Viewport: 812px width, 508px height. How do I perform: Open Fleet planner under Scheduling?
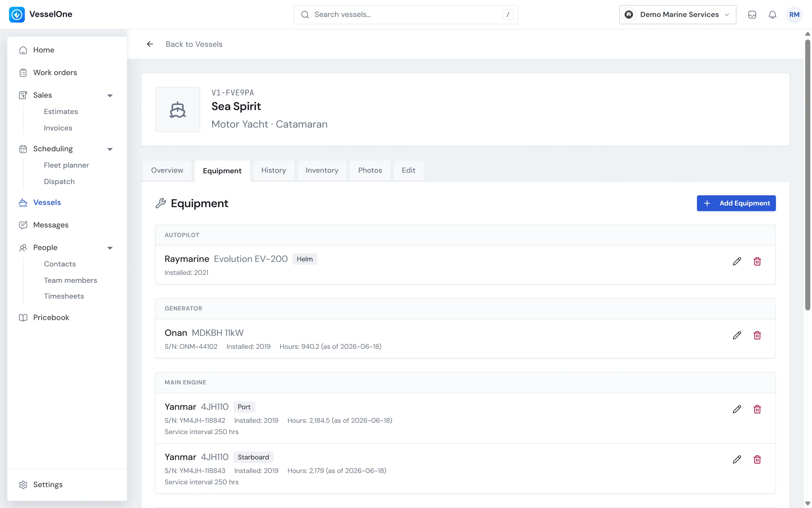coord(67,165)
